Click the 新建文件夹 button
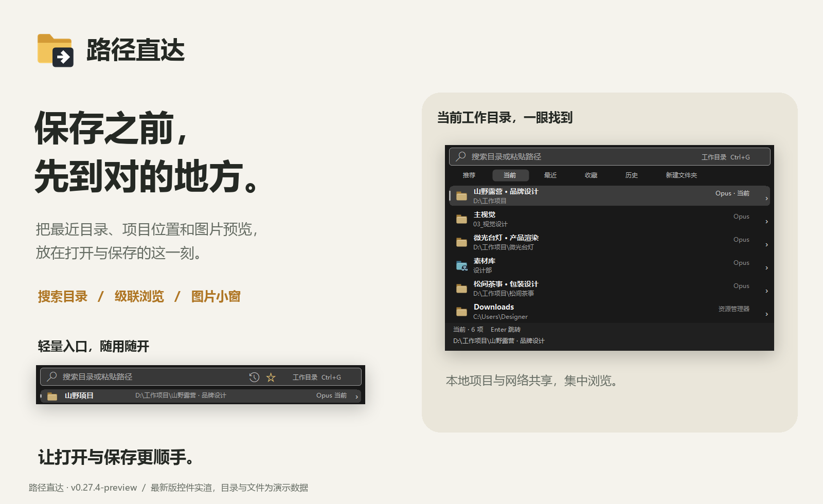 tap(682, 175)
